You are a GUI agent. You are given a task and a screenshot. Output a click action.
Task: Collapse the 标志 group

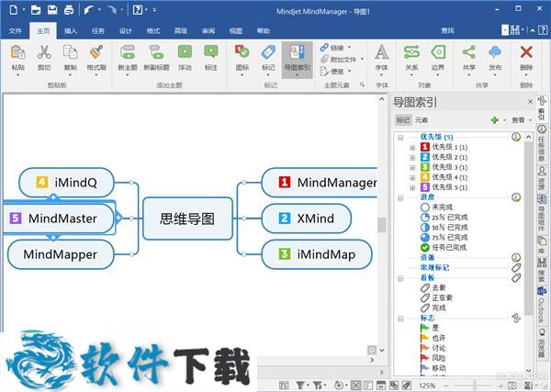pyautogui.click(x=400, y=319)
